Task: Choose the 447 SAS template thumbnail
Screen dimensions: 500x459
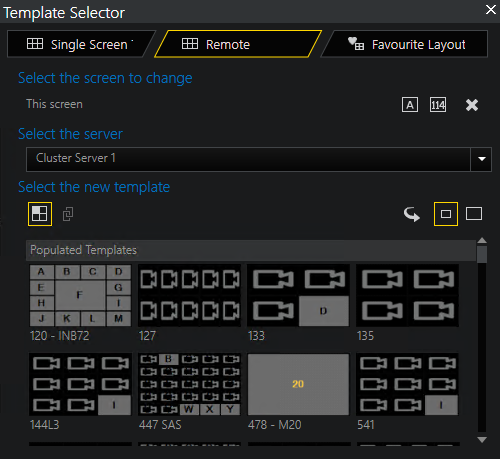Action: [x=189, y=384]
